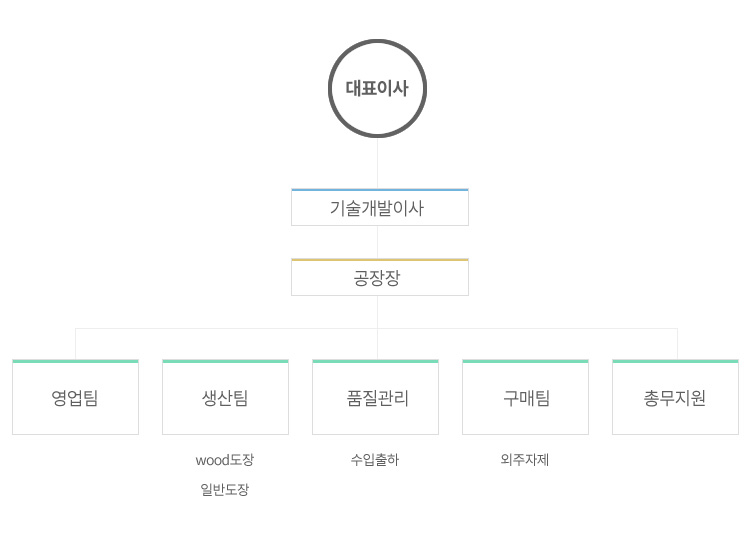This screenshot has width=750, height=550.
Task: Click the 품질관리 box
Action: click(375, 397)
